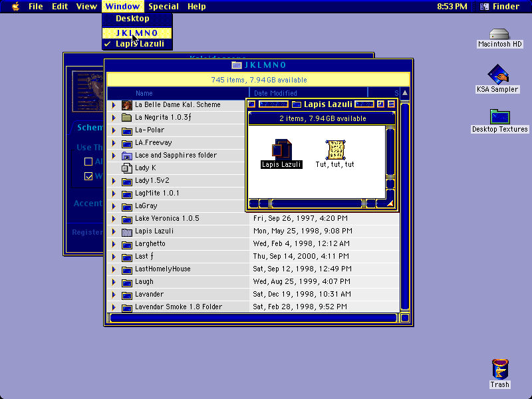Click the LastHomelyHouse folder icon
This screenshot has width=532, height=399.
tap(126, 269)
